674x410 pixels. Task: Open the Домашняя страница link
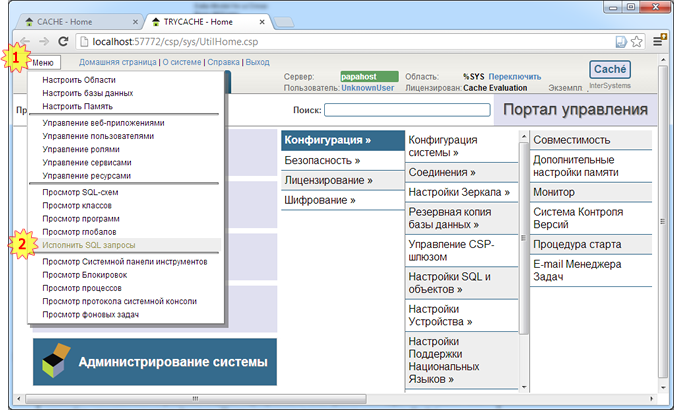[x=117, y=62]
